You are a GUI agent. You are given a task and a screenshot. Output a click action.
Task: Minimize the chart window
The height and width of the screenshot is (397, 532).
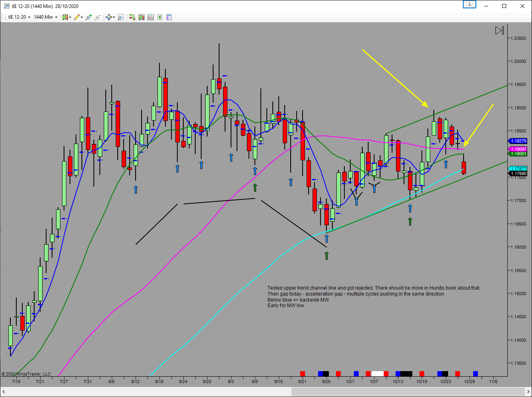point(486,6)
